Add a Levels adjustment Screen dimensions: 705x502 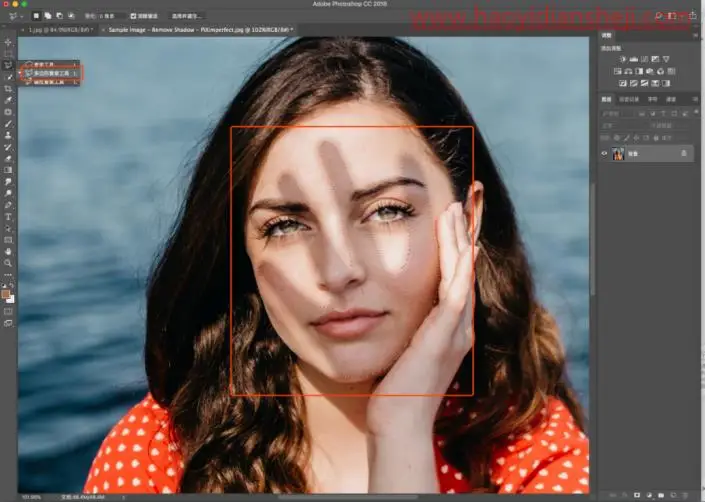click(634, 59)
